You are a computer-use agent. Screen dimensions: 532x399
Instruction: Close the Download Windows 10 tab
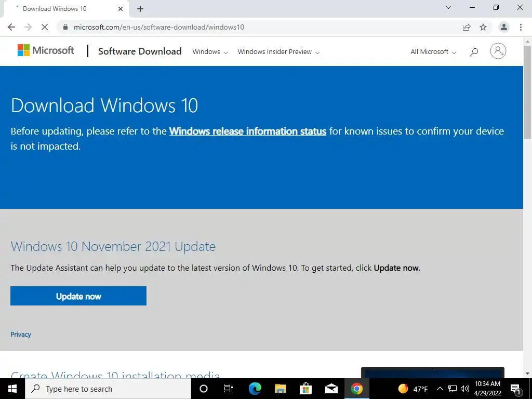[121, 9]
